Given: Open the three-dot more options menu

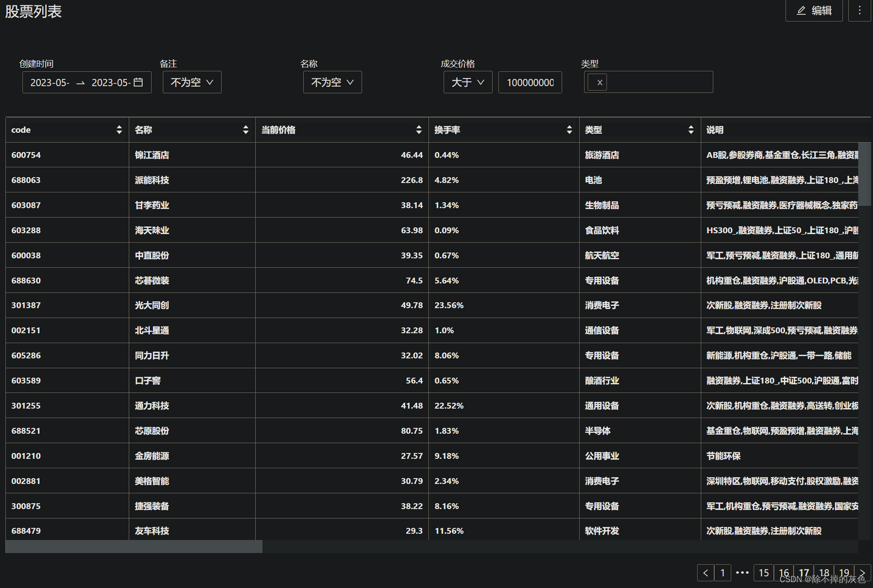Looking at the screenshot, I should [x=859, y=10].
